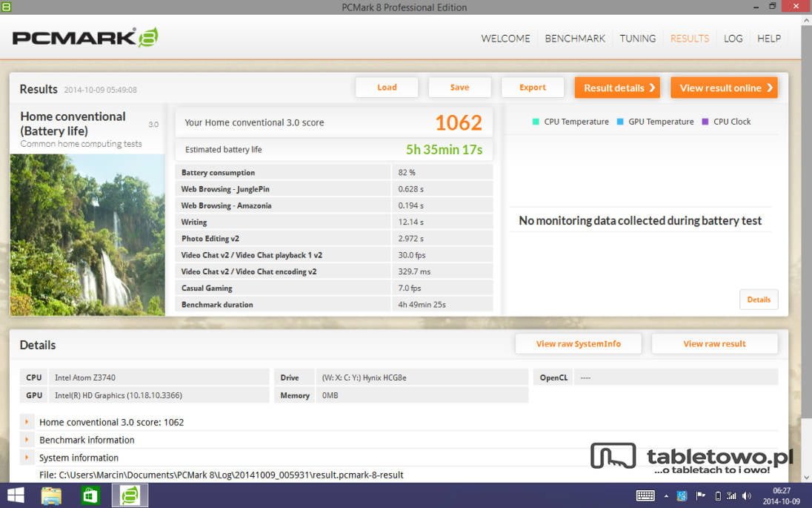
Task: Click the results timestamp 2014-10-09 05:49:08
Action: click(x=101, y=90)
